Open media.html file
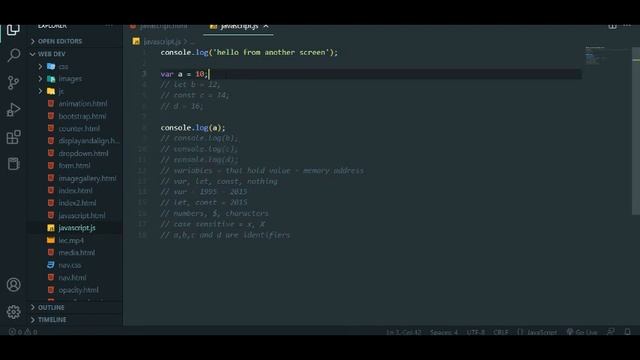Viewport: 640px width, 360px height. (77, 253)
